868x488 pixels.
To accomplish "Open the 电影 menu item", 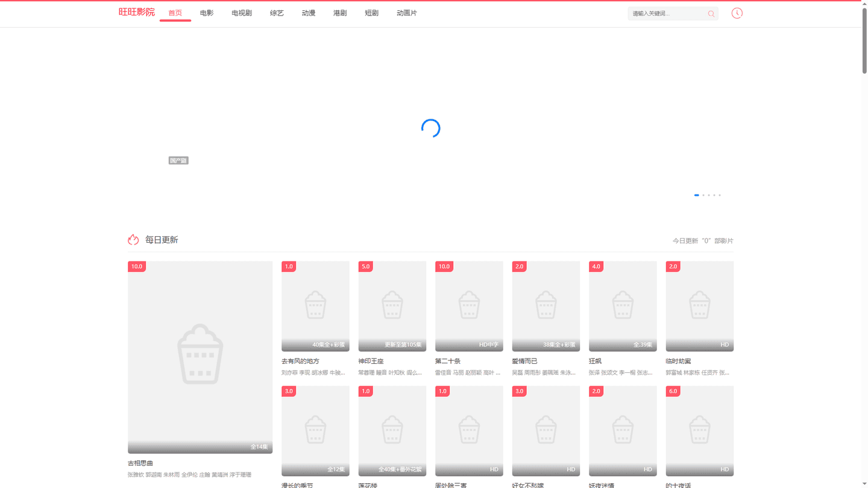I will click(207, 13).
